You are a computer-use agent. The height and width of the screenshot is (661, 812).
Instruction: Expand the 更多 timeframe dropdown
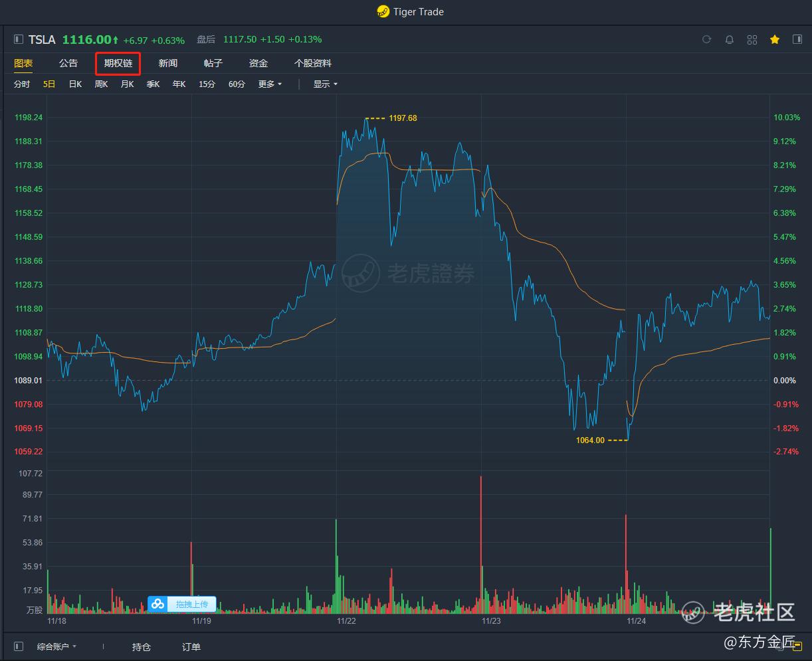(270, 84)
